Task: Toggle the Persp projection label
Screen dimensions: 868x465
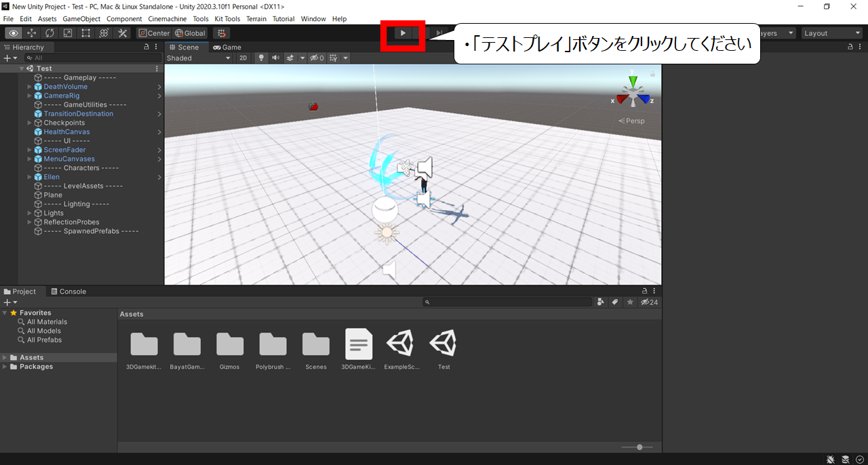Action: pyautogui.click(x=631, y=121)
